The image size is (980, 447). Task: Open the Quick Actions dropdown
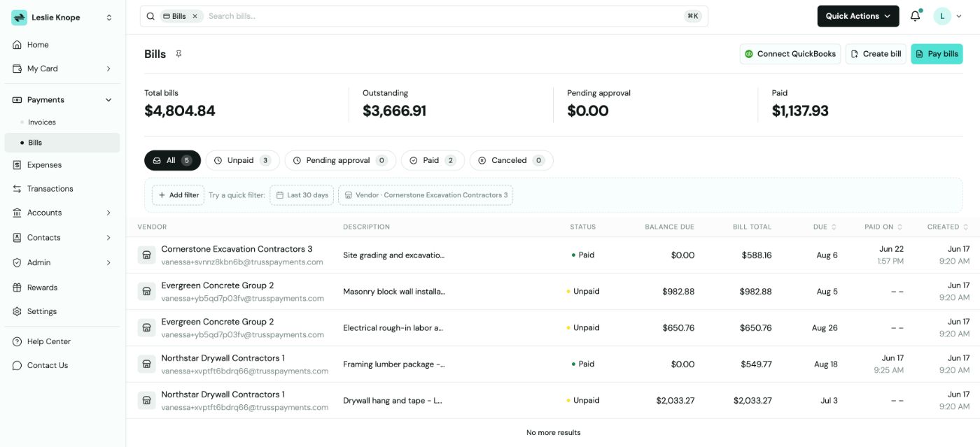[x=858, y=16]
